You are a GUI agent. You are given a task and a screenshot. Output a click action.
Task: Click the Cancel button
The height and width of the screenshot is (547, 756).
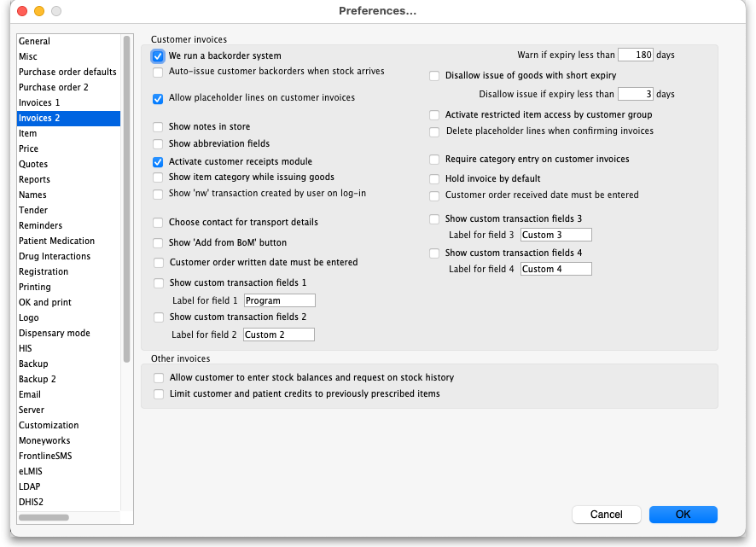point(606,515)
